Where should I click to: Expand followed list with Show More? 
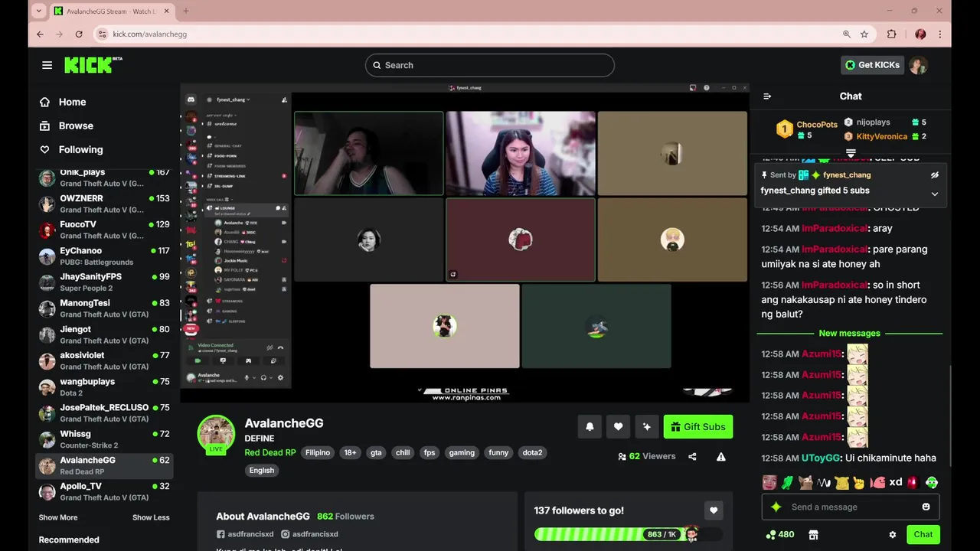(x=58, y=517)
